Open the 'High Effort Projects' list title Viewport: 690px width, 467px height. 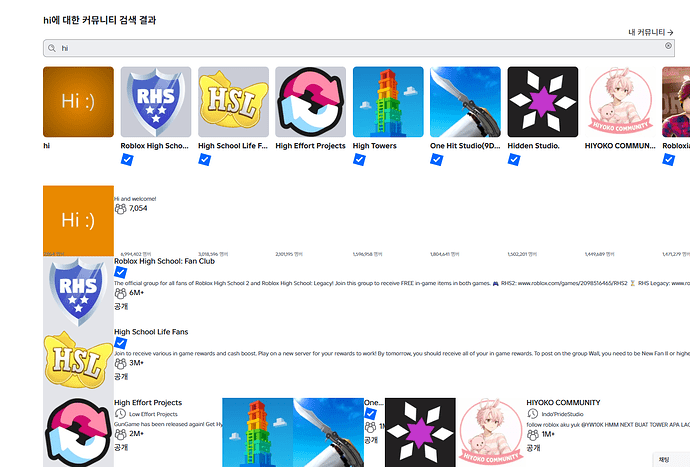pyautogui.click(x=148, y=403)
